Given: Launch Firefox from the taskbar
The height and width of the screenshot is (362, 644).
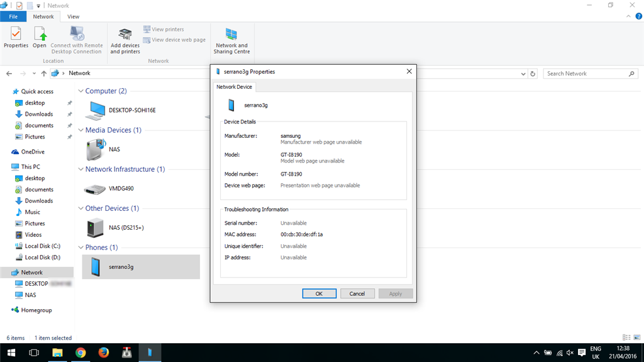Looking at the screenshot, I should pos(104,353).
